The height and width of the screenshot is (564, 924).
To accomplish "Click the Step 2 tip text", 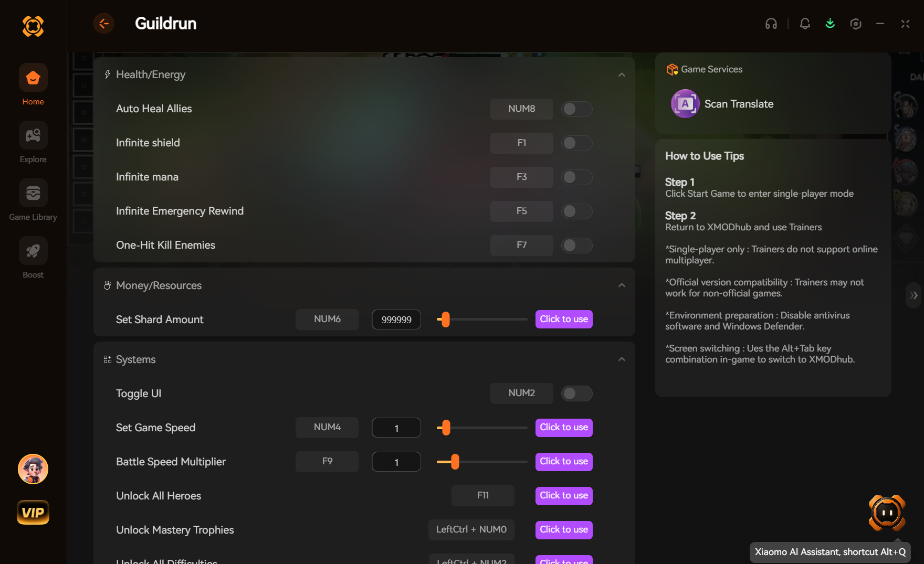I will tap(743, 227).
